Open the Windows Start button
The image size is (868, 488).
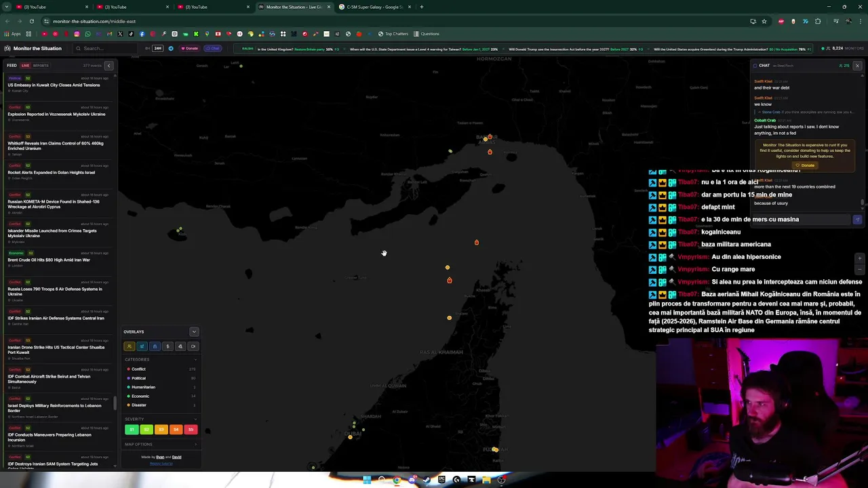[x=367, y=480]
